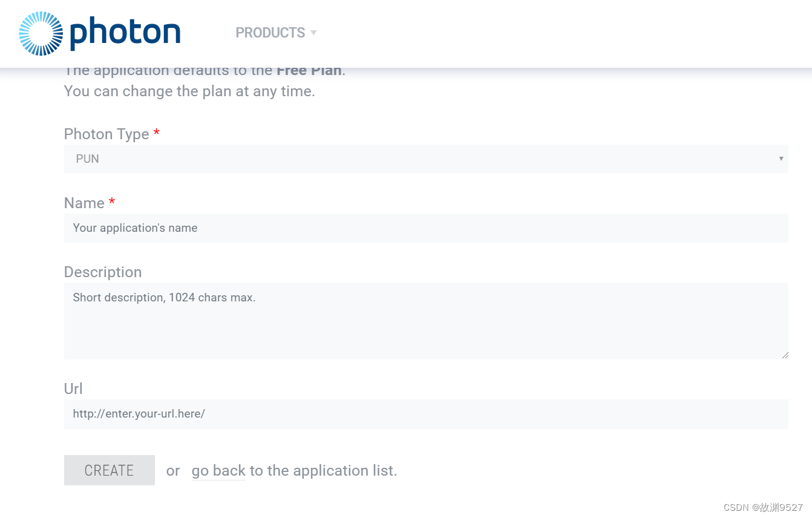This screenshot has height=518, width=812.
Task: Click the Name input field
Action: [x=426, y=228]
